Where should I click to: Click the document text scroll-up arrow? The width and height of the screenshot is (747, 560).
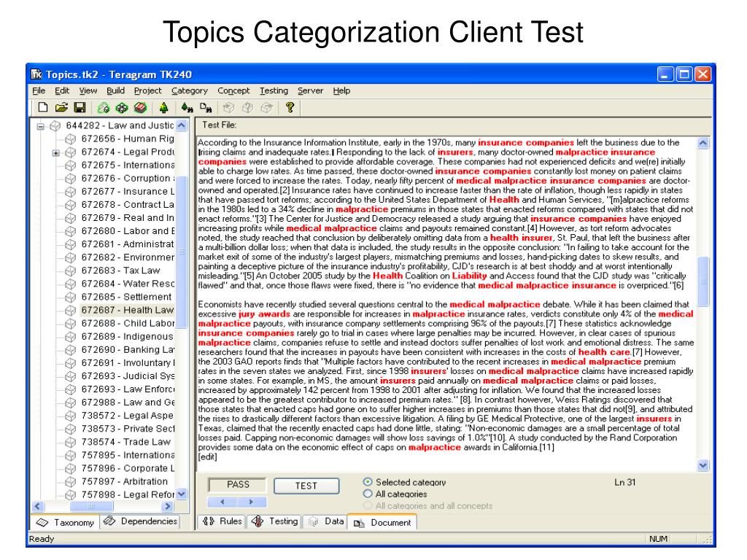coord(703,143)
